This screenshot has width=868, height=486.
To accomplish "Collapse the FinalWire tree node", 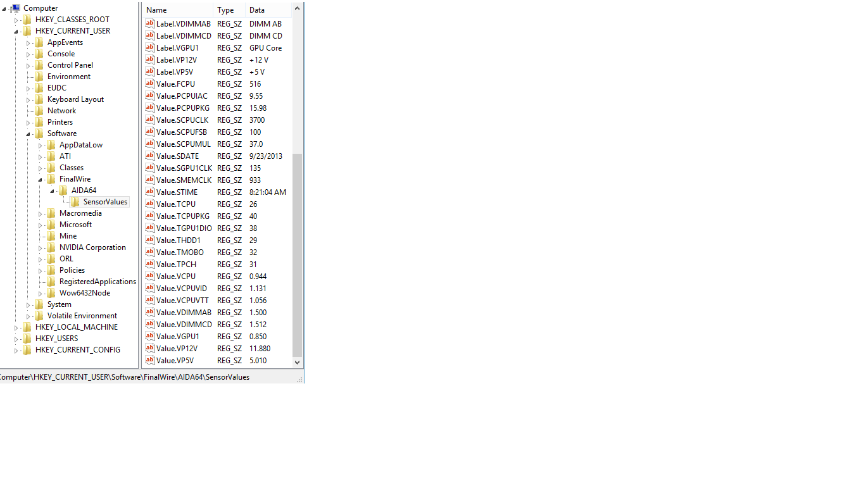I will (41, 180).
